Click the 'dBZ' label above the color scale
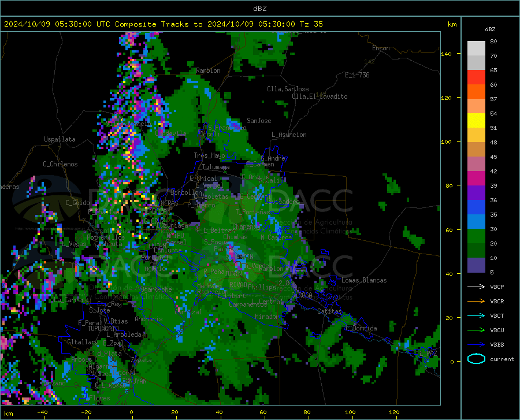This screenshot has height=420, width=520. (x=490, y=29)
